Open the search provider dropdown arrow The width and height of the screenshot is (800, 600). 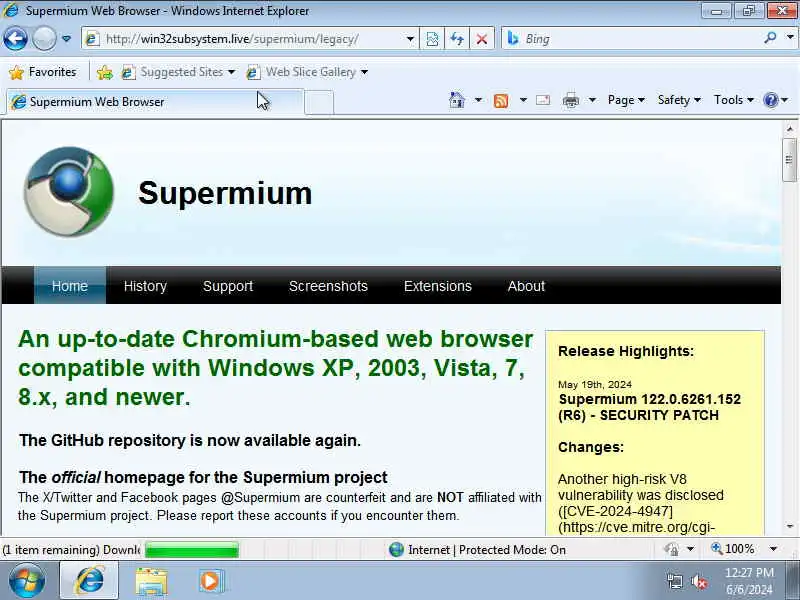tap(790, 38)
